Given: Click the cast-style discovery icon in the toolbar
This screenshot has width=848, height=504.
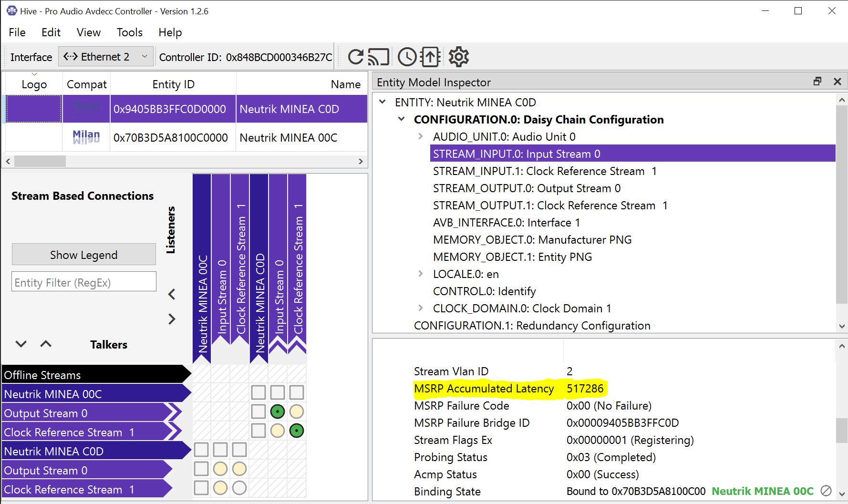Looking at the screenshot, I should (379, 57).
